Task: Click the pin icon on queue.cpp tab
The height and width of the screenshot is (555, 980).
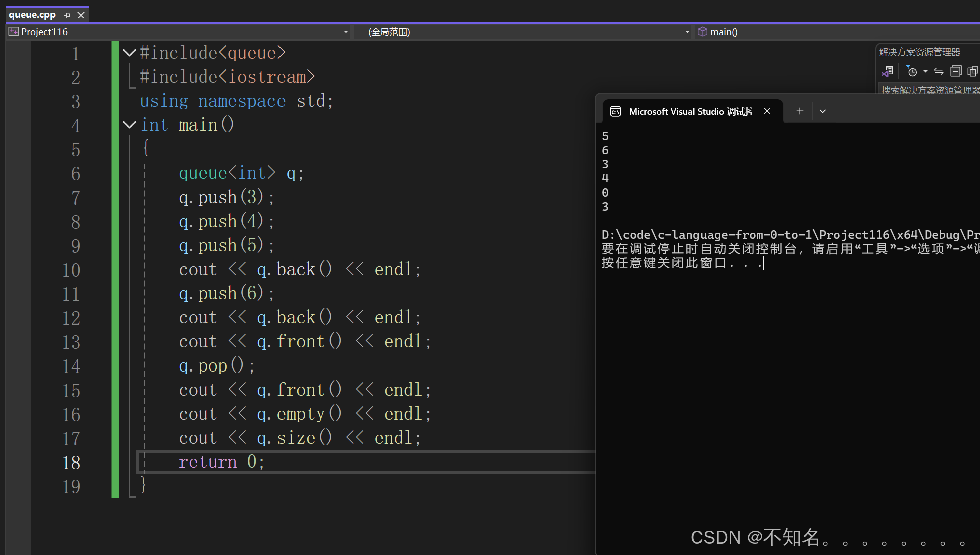Action: coord(67,15)
